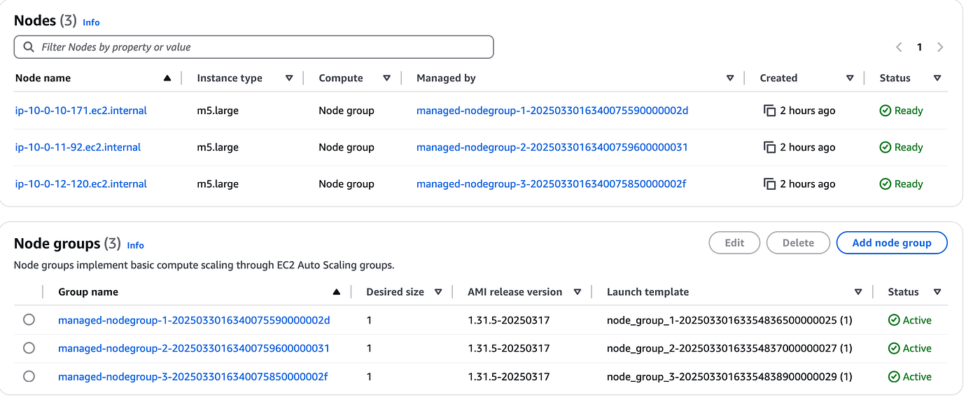Sort by Launch template column arrow
Image resolution: width=980 pixels, height=407 pixels.
tap(858, 291)
